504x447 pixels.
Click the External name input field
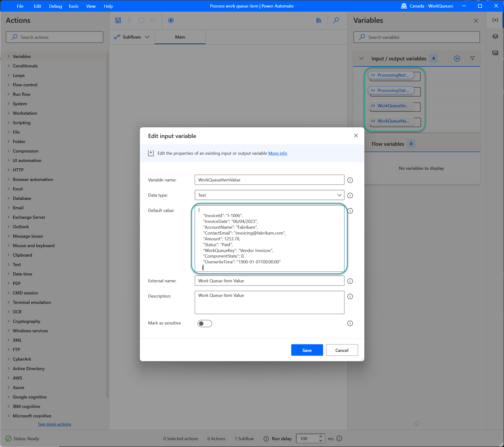(269, 281)
